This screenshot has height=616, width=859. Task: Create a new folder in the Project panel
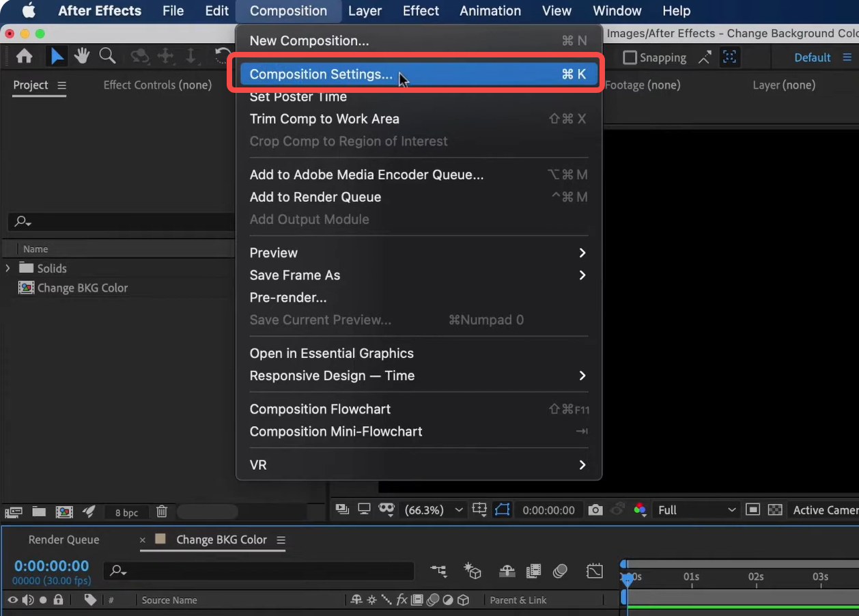[39, 512]
